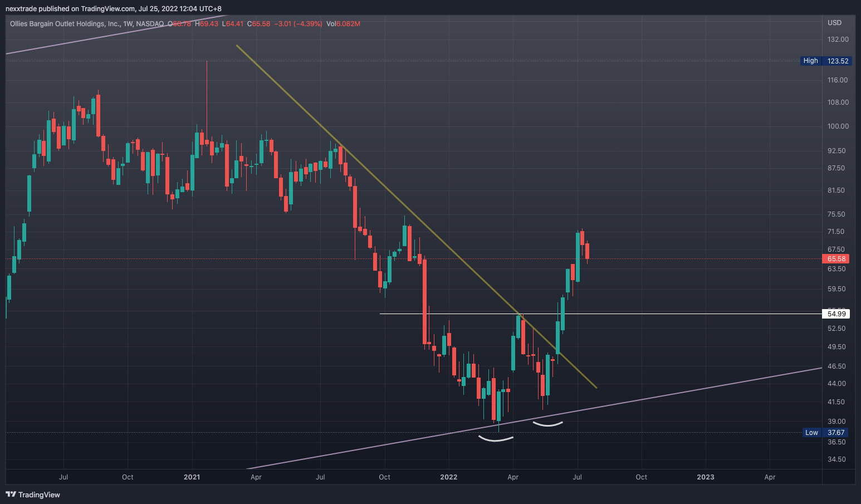Click the 52.50 price axis label
This screenshot has height=504, width=861.
click(x=836, y=329)
